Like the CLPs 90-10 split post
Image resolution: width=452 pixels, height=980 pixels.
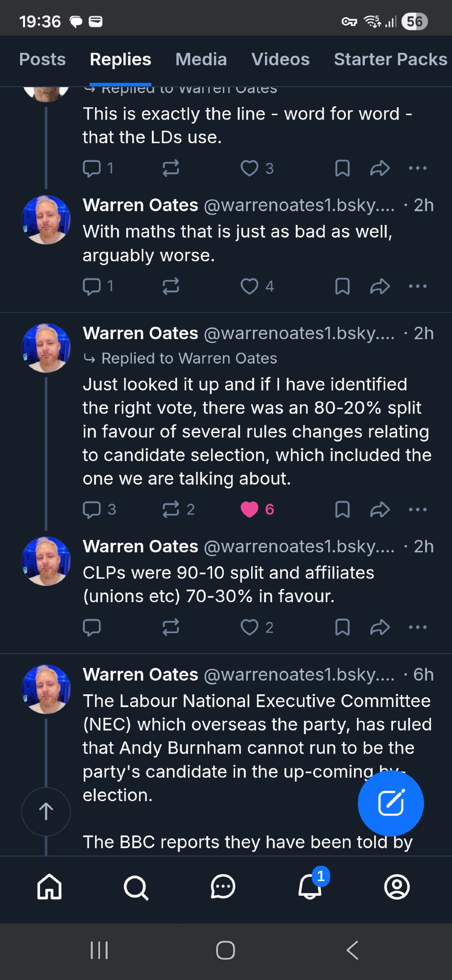pos(250,627)
